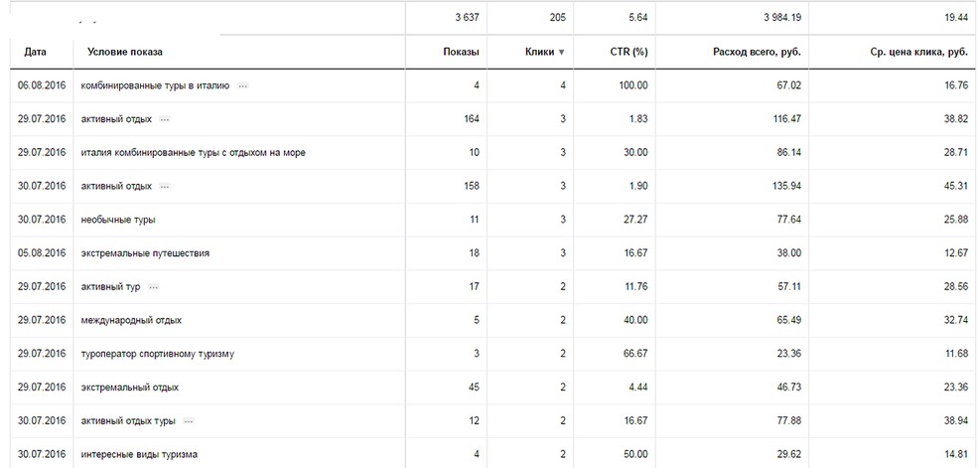
Task: Select keyword 'необычные туры'
Action: click(x=118, y=220)
